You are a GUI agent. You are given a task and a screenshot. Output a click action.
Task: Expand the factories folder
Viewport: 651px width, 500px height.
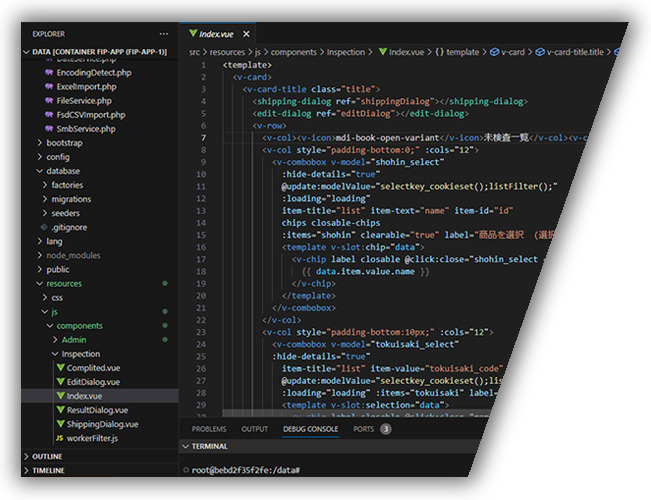coord(45,185)
